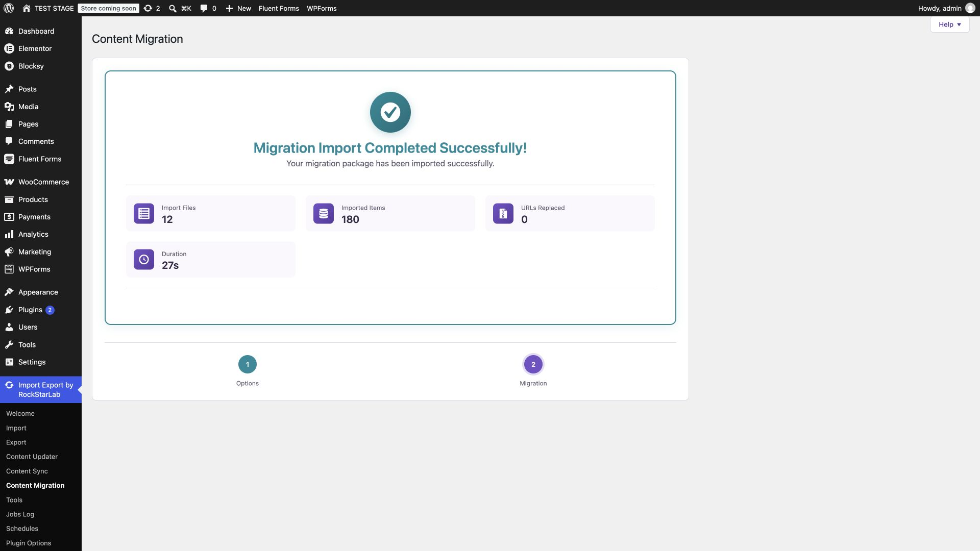The image size is (980, 551).
Task: Click the URLs Replaced value 0
Action: pyautogui.click(x=524, y=219)
